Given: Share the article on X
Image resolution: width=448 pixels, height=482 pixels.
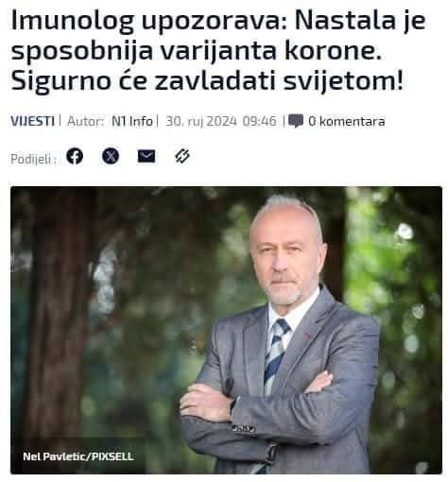Looking at the screenshot, I should (x=111, y=156).
